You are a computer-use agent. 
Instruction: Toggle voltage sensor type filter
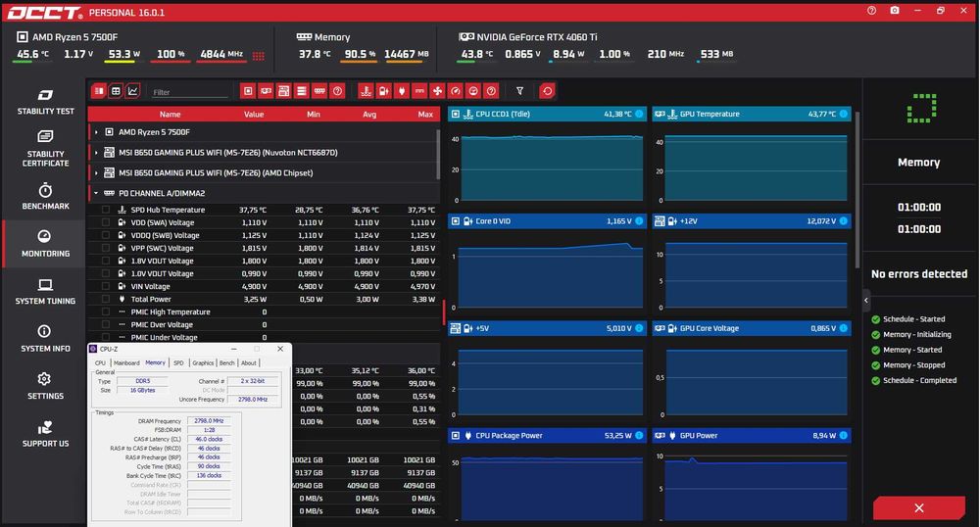[x=384, y=91]
